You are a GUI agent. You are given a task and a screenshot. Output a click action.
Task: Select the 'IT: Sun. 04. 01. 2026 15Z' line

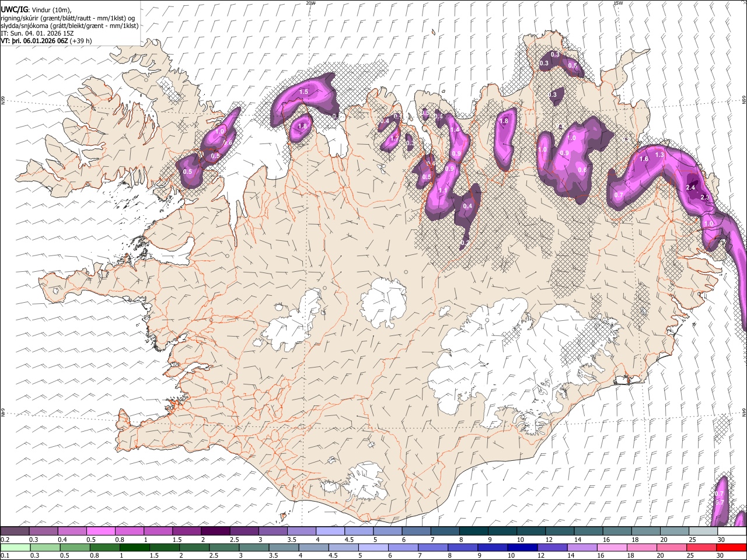tap(37, 33)
